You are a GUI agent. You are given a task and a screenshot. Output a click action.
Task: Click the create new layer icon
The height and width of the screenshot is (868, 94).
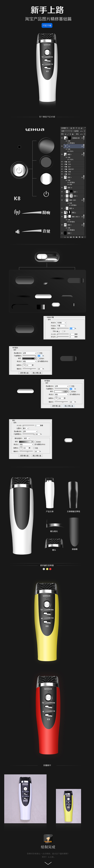pyautogui.click(x=79, y=237)
